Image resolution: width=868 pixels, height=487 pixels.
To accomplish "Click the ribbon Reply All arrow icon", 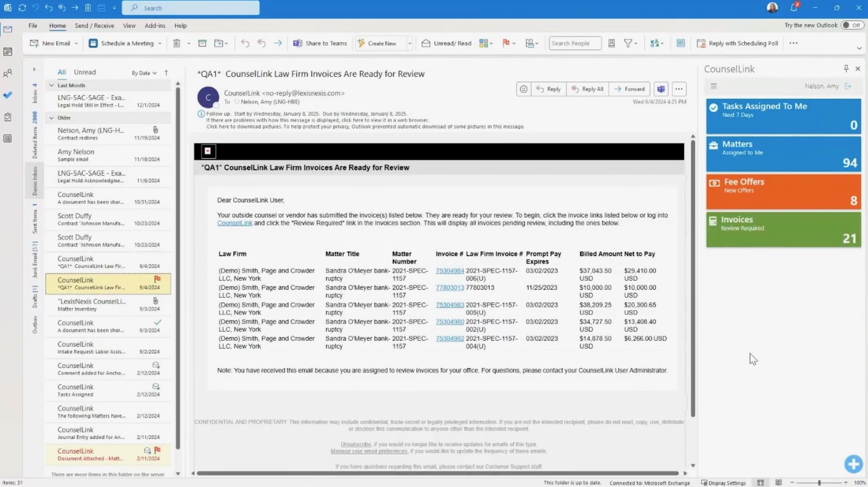I will 261,43.
